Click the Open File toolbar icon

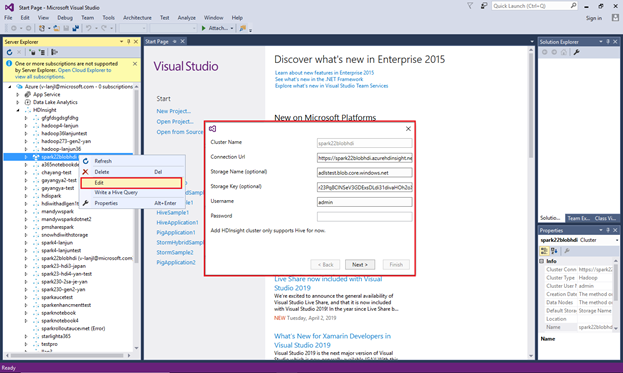[56, 28]
